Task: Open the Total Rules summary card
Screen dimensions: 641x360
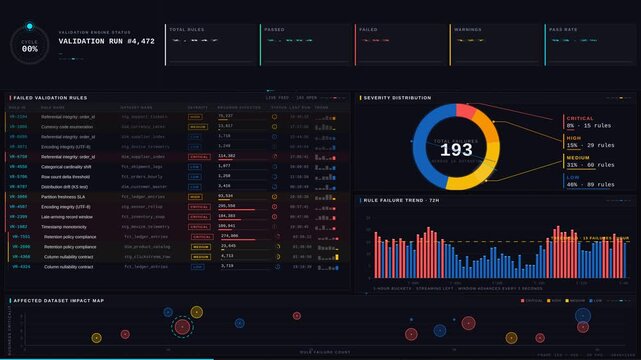Action: (211, 45)
